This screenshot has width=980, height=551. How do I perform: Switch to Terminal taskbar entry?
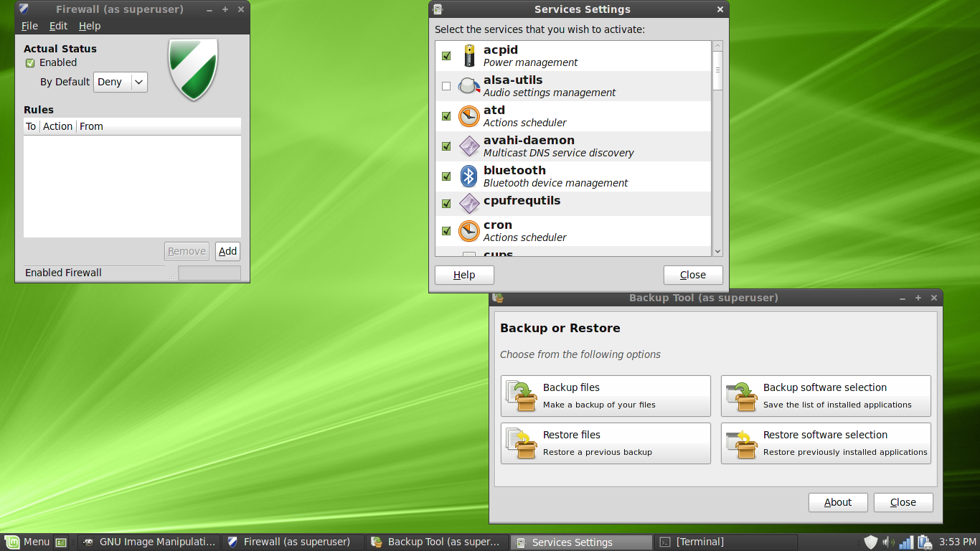(x=725, y=542)
